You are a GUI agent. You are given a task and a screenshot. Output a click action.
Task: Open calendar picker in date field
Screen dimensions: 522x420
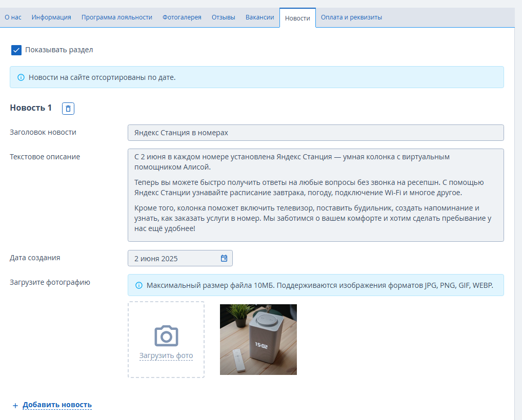224,258
